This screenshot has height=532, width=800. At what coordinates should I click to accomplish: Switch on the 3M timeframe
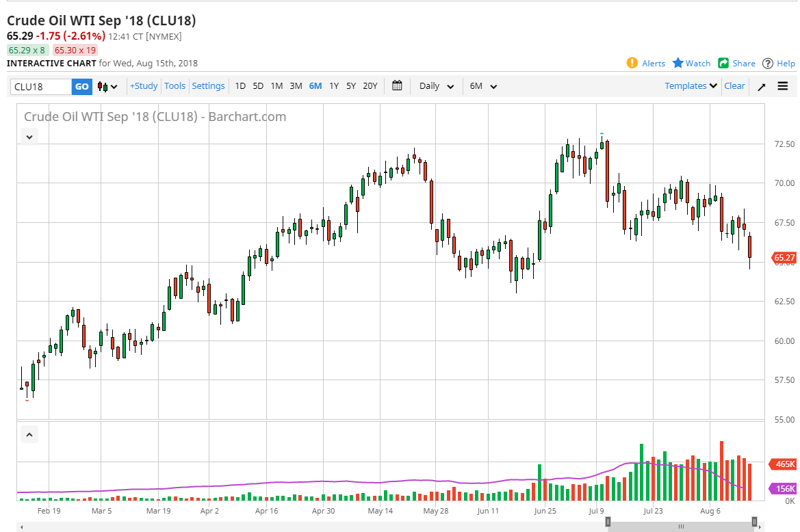296,86
